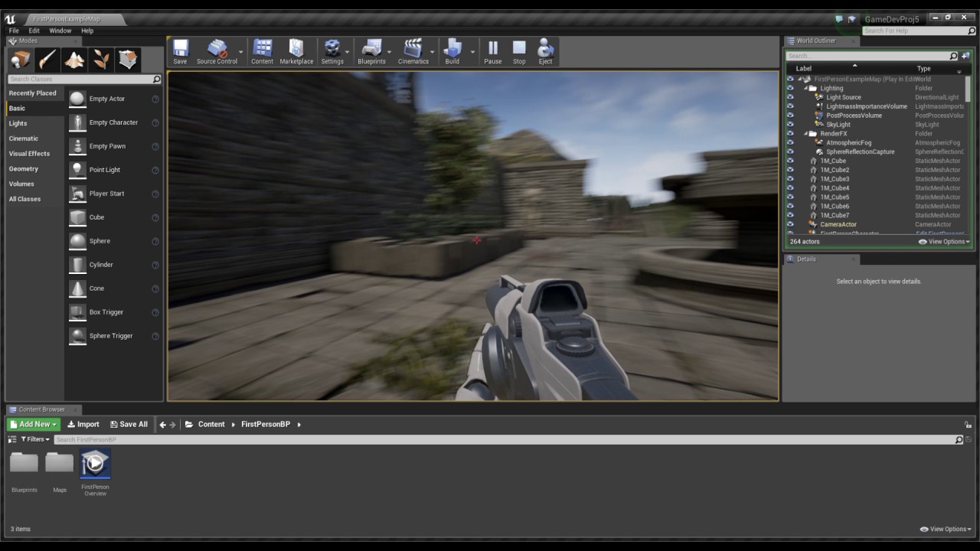The height and width of the screenshot is (551, 980).
Task: Open the Edit menu
Action: tap(34, 31)
